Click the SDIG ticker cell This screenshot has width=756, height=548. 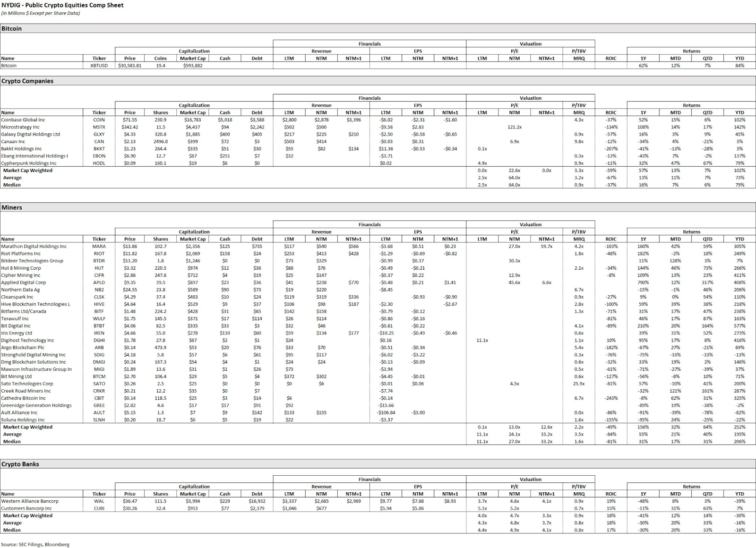[99, 355]
